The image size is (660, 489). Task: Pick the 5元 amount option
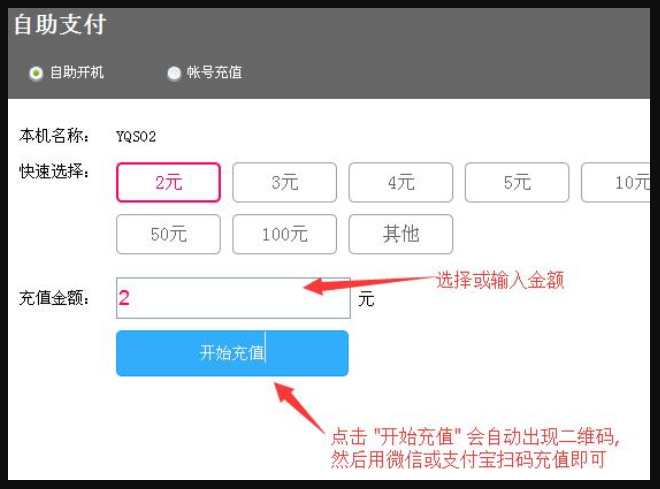click(x=517, y=182)
